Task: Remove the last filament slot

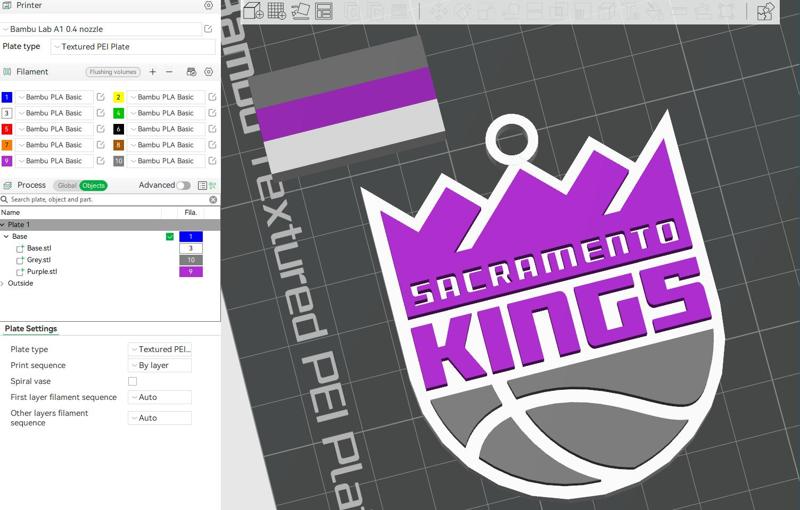Action: click(x=169, y=72)
